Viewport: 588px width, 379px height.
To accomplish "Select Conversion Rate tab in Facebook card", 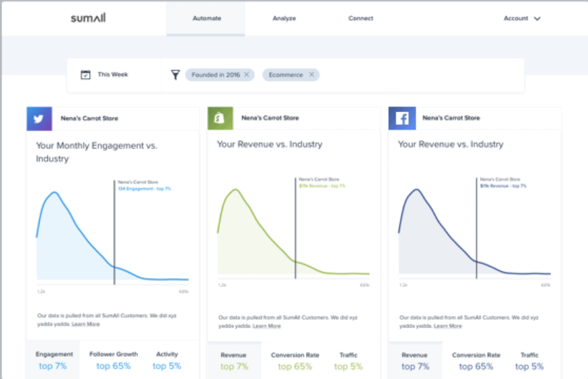I will (476, 361).
